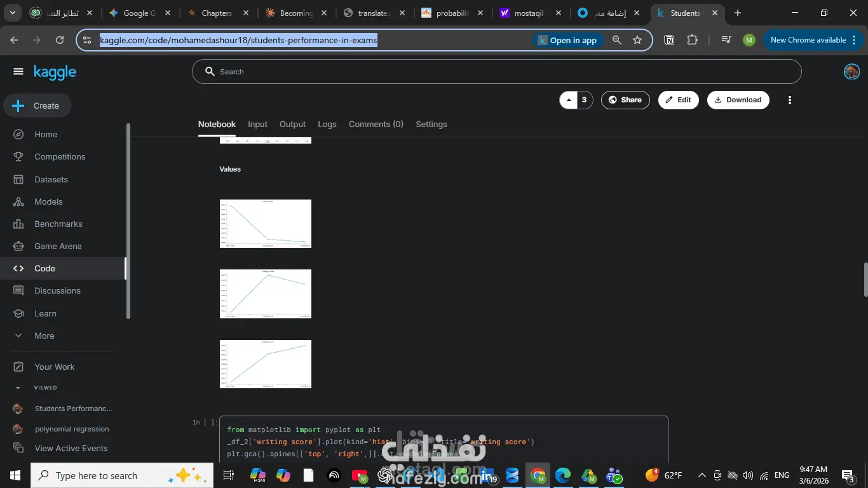
Task: Click the matplotlib import code line
Action: click(304, 430)
